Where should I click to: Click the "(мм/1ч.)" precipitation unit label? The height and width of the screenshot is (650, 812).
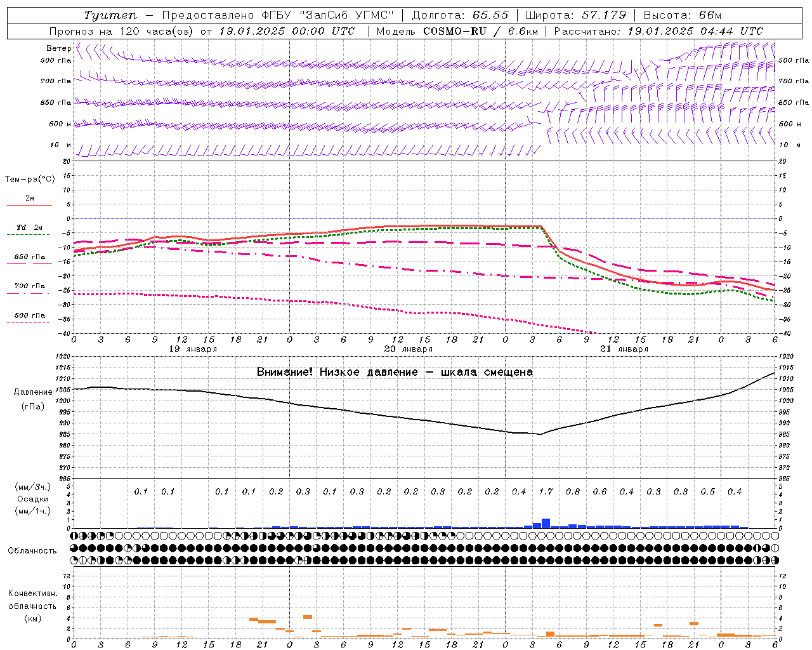(33, 511)
